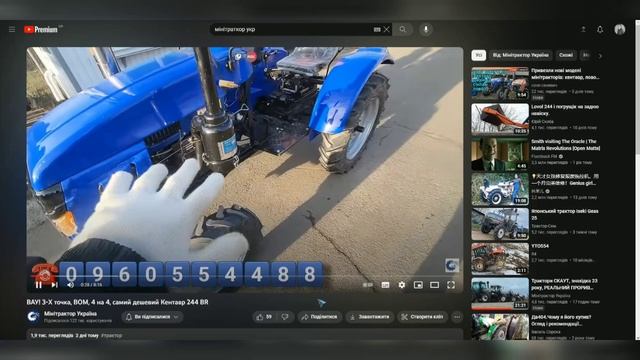Click the 'Створити кліп' button
The height and width of the screenshot is (360, 640).
click(x=422, y=317)
